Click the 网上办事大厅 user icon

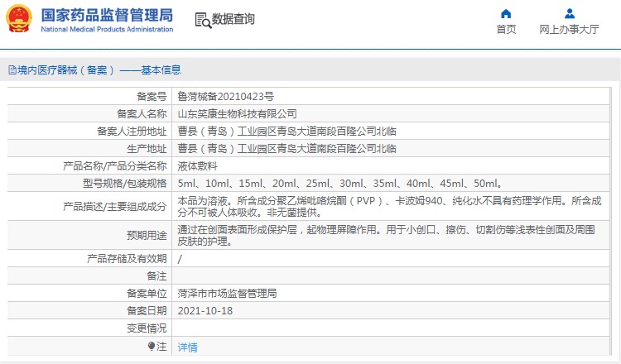click(x=570, y=14)
